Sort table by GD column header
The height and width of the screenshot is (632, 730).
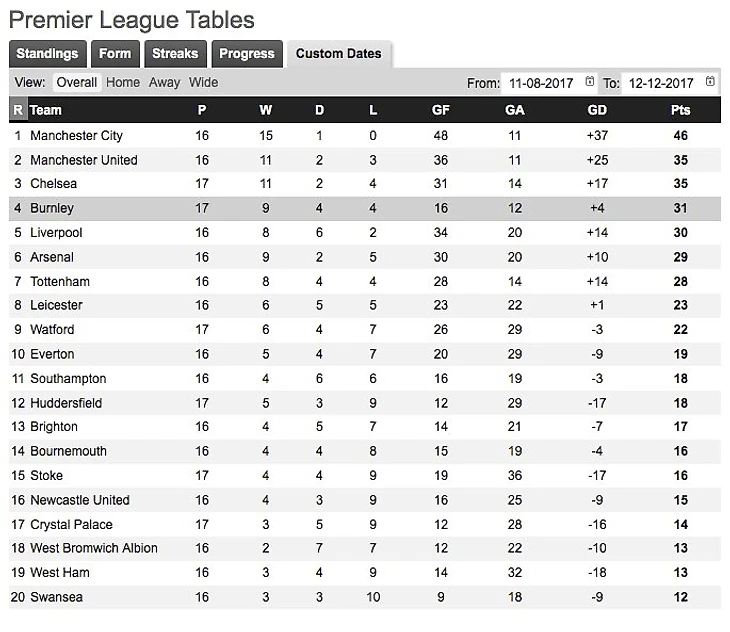[x=596, y=110]
